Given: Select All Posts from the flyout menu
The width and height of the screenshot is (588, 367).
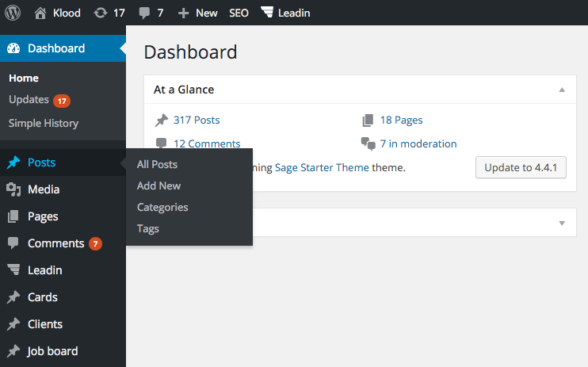Looking at the screenshot, I should (x=157, y=164).
